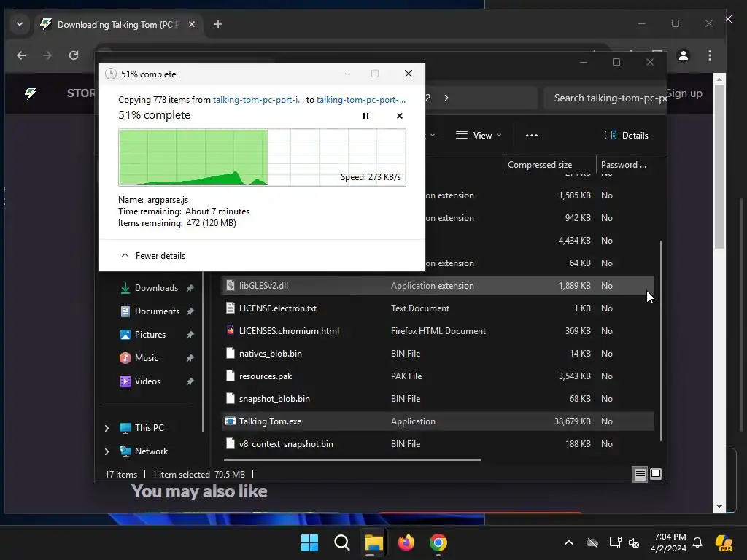Open the tab search dropdown arrow
The image size is (747, 560).
[x=20, y=24]
